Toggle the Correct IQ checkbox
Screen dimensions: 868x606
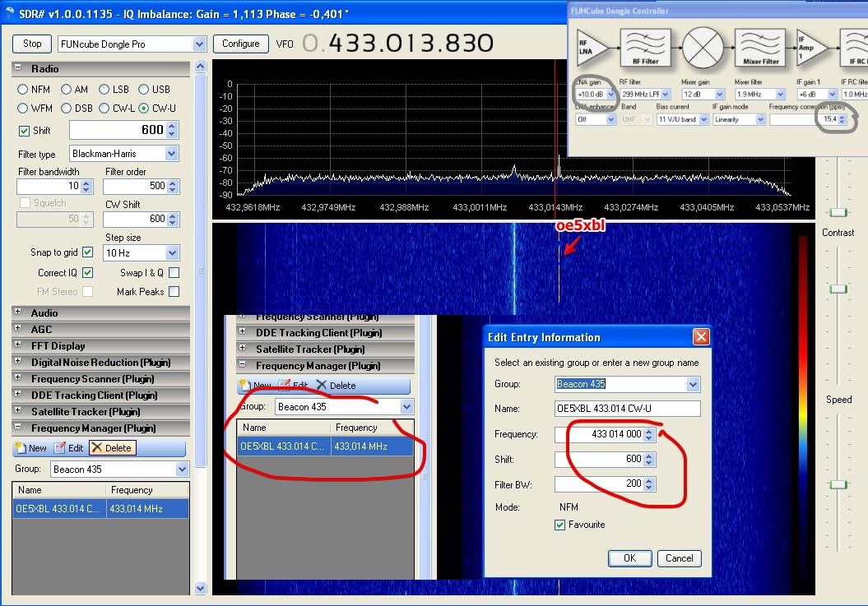pos(87,272)
